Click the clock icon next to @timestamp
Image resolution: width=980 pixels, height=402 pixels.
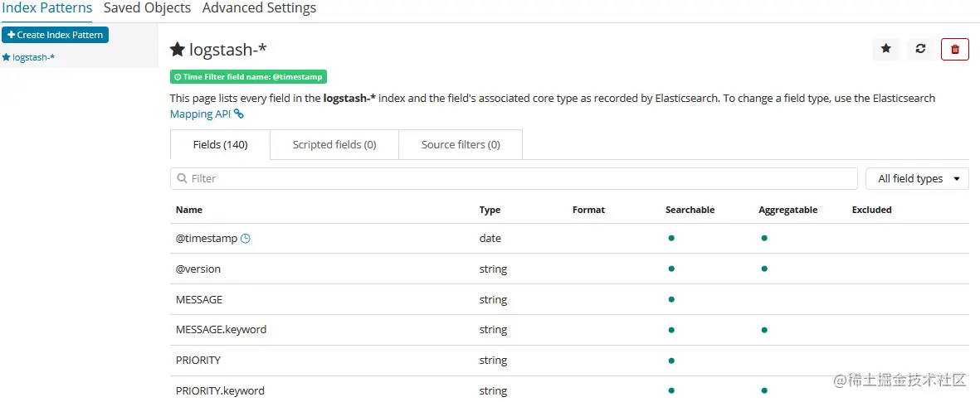point(246,239)
